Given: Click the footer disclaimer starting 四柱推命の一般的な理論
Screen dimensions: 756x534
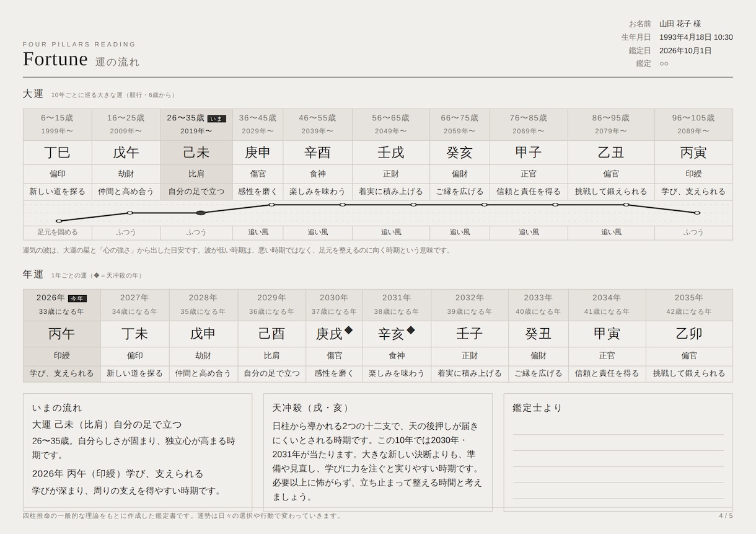Looking at the screenshot, I should pos(182,516).
